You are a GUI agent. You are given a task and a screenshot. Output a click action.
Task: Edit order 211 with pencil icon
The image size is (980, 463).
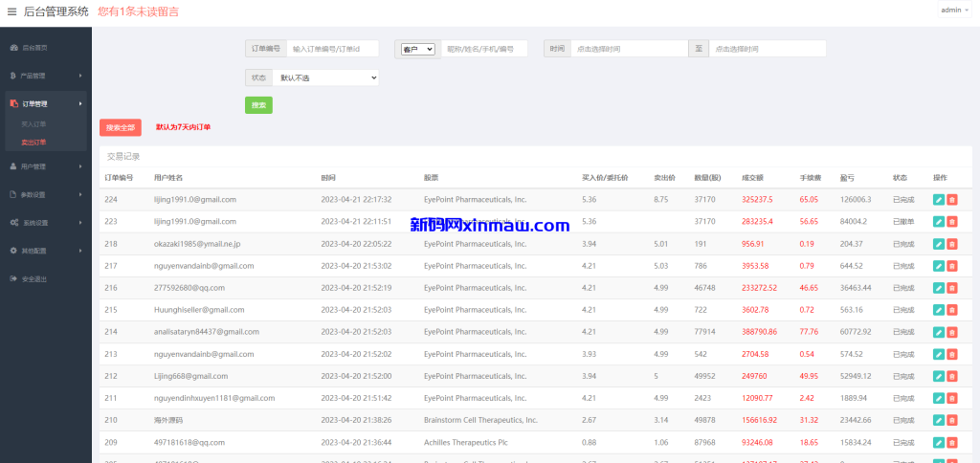938,398
